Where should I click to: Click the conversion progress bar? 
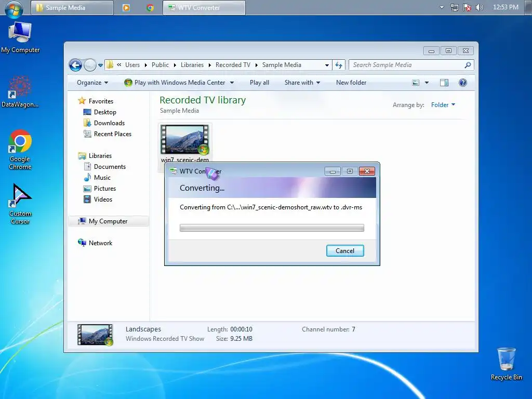point(272,228)
